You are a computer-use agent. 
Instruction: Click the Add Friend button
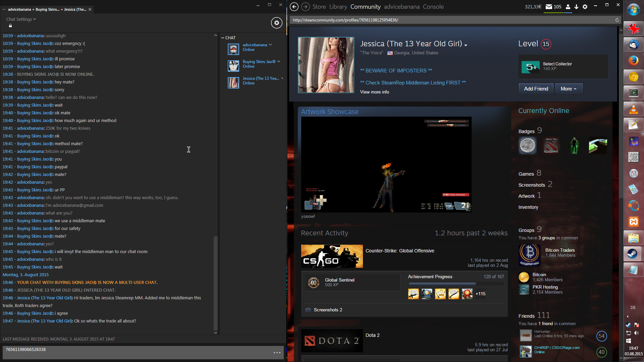click(x=536, y=89)
